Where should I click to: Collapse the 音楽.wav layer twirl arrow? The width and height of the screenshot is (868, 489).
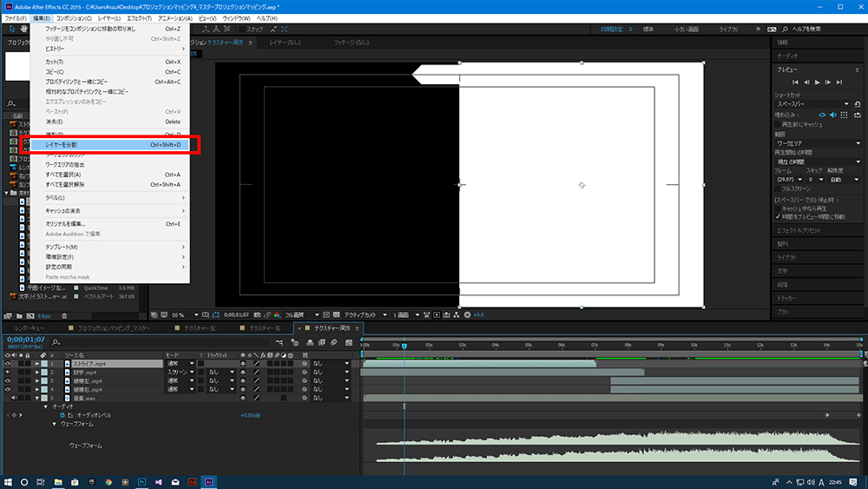pos(37,398)
